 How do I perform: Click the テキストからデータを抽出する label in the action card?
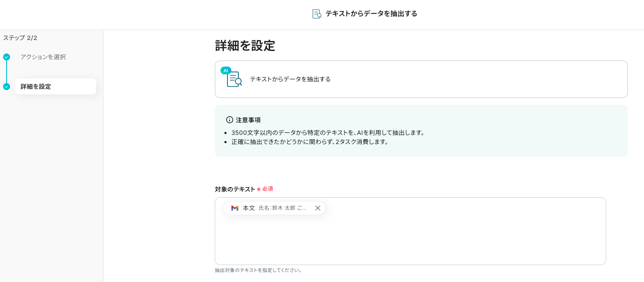pyautogui.click(x=290, y=79)
